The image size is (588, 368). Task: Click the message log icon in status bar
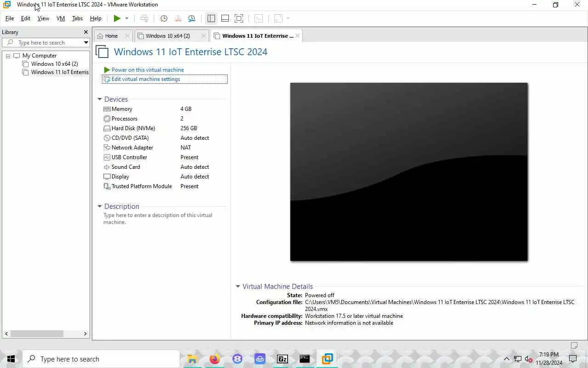pyautogui.click(x=574, y=345)
